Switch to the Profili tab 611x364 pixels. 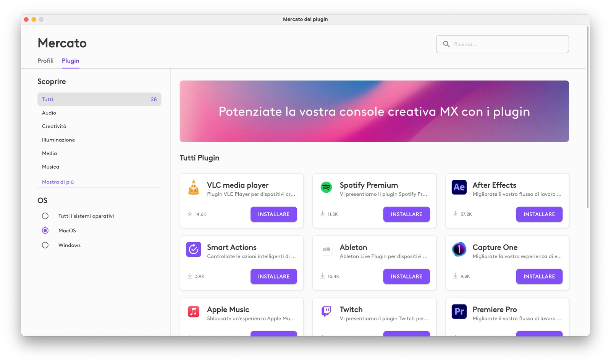click(45, 61)
